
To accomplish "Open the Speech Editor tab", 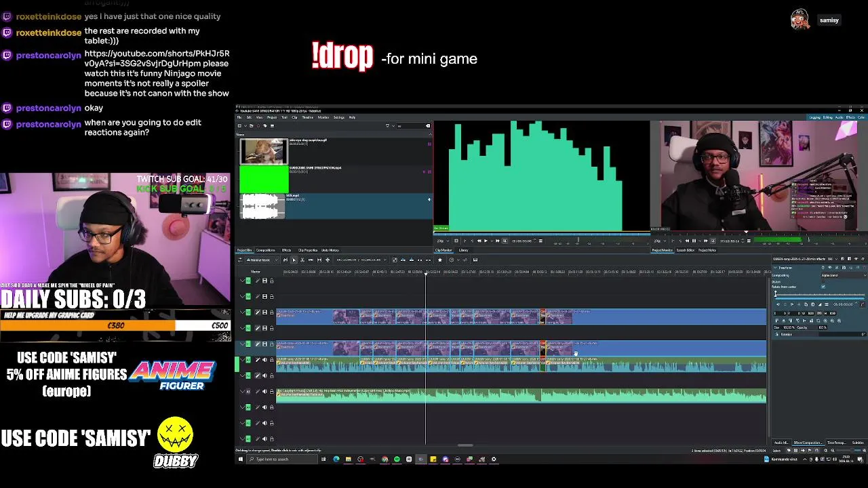I will [x=686, y=250].
